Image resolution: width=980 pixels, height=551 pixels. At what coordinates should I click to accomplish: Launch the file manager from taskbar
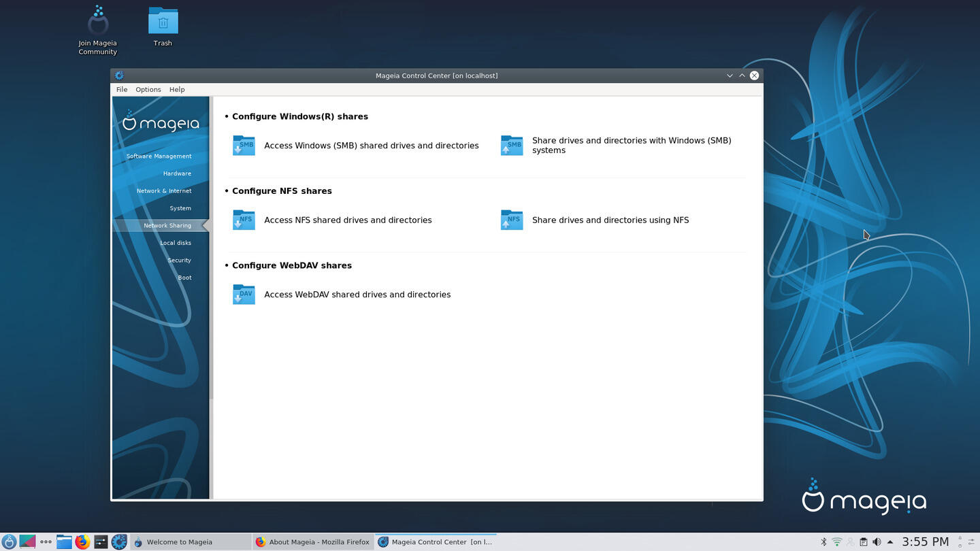point(64,542)
